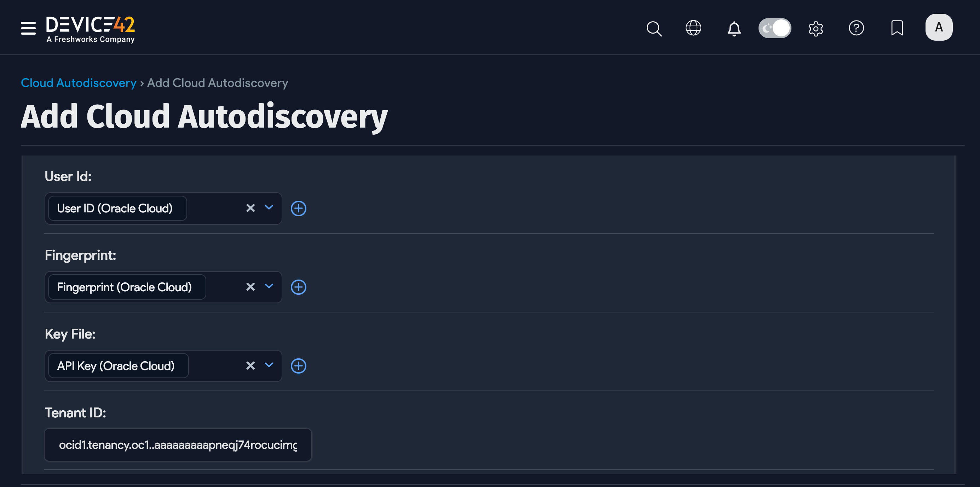
Task: Open the search panel
Action: pos(653,28)
